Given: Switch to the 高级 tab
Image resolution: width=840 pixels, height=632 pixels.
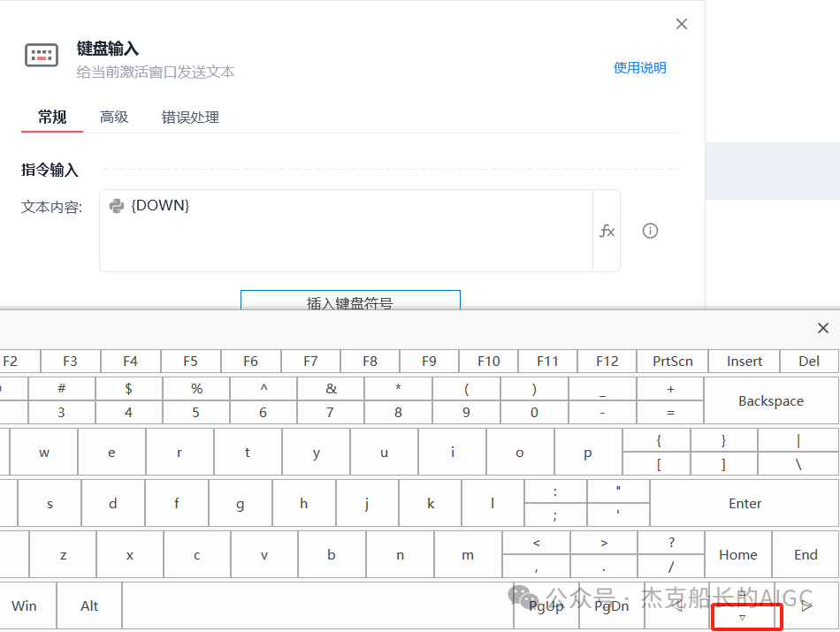Looking at the screenshot, I should tap(114, 117).
